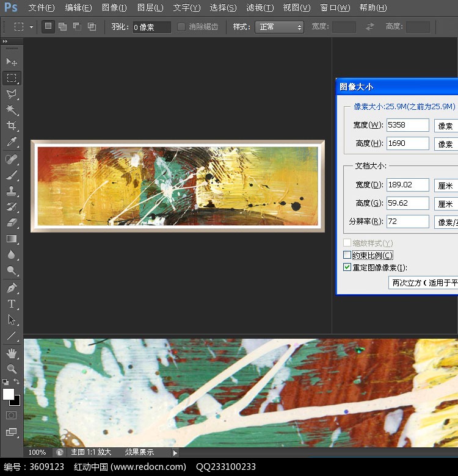Change the screen mode
The height and width of the screenshot is (476, 458).
(11, 431)
